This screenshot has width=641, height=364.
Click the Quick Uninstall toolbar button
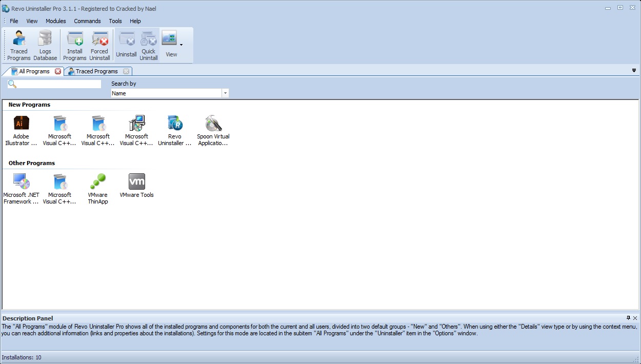(x=149, y=46)
